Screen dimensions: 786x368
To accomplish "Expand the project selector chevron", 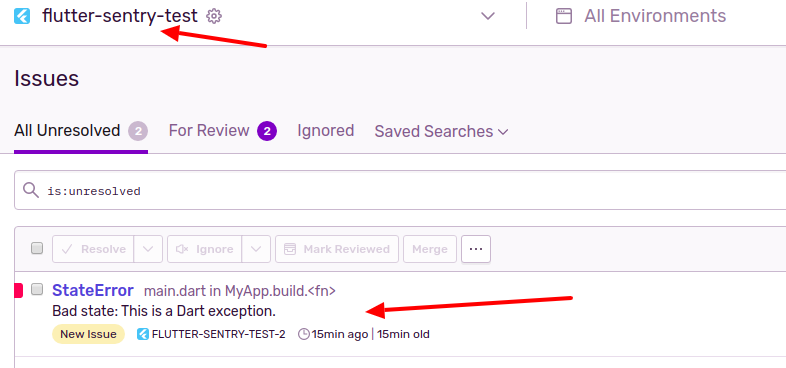I will [488, 16].
